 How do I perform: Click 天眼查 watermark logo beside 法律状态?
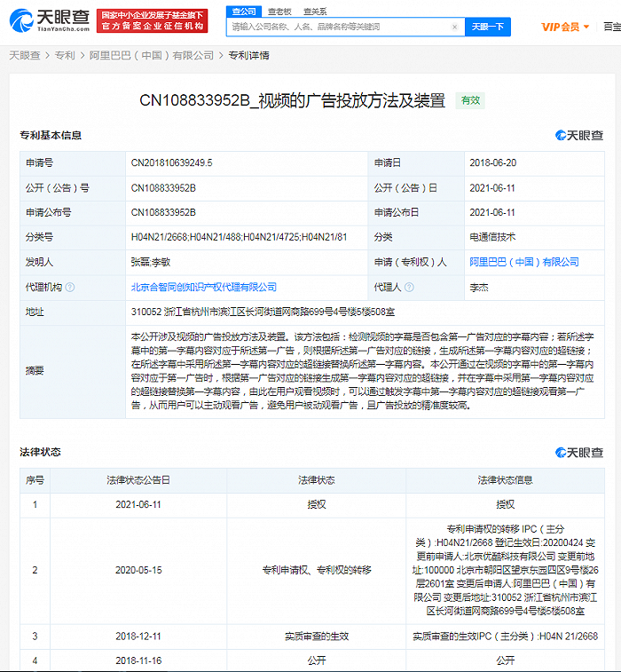(579, 452)
